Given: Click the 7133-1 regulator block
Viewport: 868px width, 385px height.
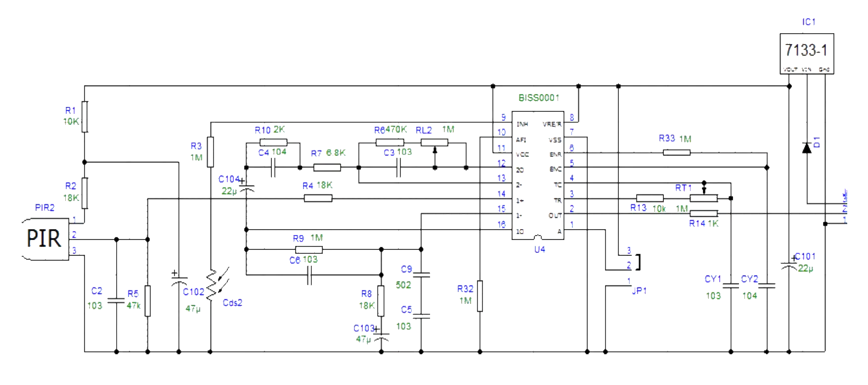Looking at the screenshot, I should point(807,54).
